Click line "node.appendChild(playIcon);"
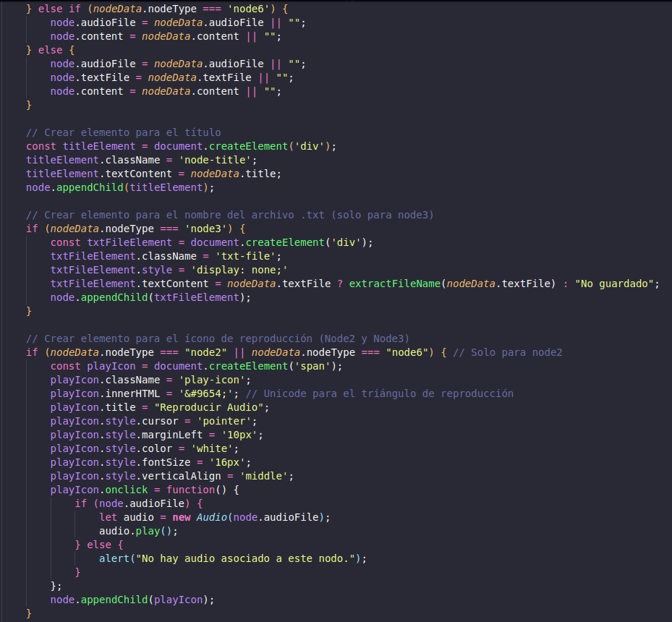The width and height of the screenshot is (672, 622). 132,600
